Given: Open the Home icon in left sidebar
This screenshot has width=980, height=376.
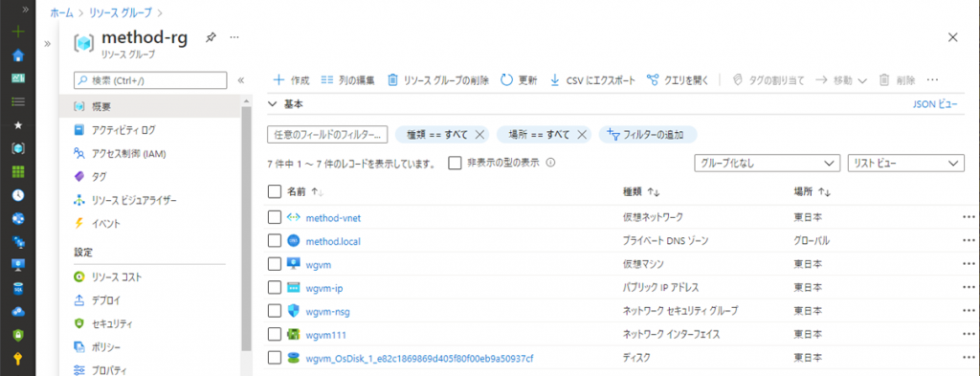Looking at the screenshot, I should (18, 55).
